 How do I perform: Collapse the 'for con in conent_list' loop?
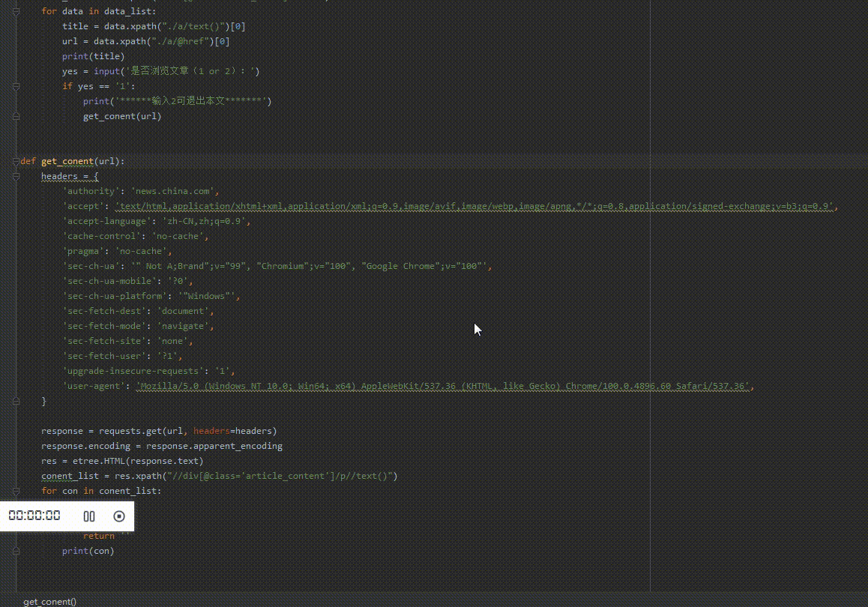click(16, 490)
